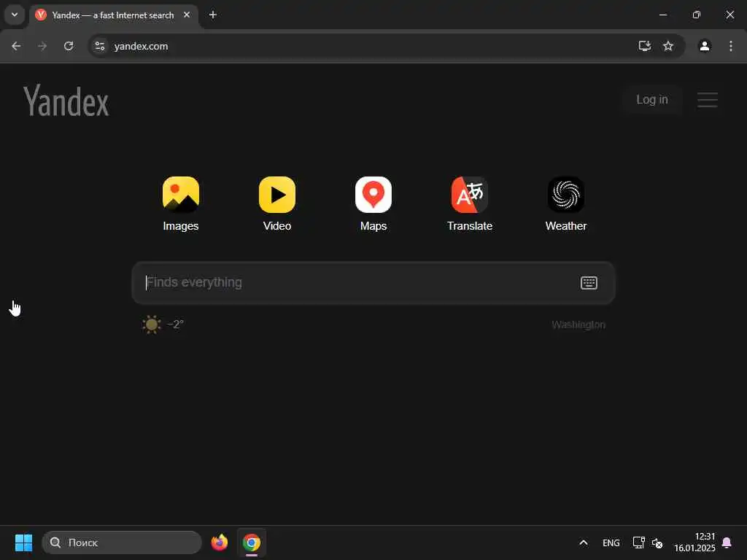The image size is (747, 560).
Task: Open the Washington location link
Action: [x=578, y=324]
